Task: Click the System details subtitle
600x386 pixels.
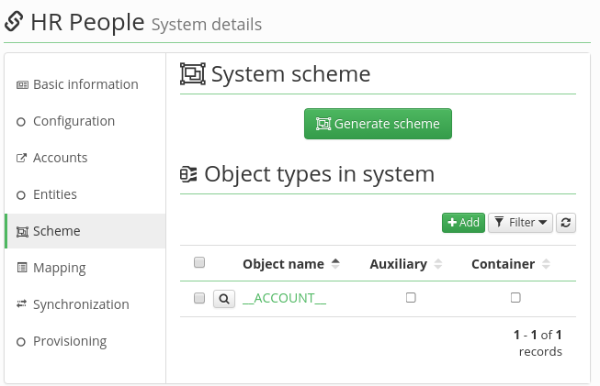Action: [x=207, y=24]
